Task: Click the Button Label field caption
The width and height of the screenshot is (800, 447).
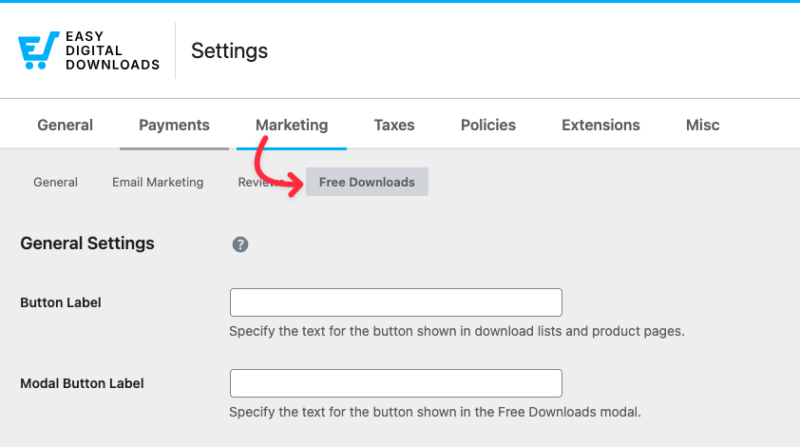Action: [x=61, y=303]
